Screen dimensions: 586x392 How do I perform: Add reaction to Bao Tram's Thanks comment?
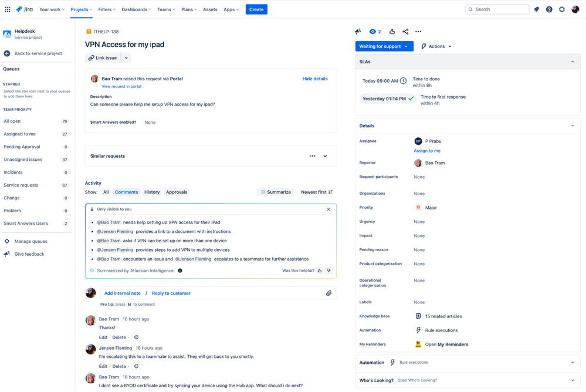tap(137, 337)
